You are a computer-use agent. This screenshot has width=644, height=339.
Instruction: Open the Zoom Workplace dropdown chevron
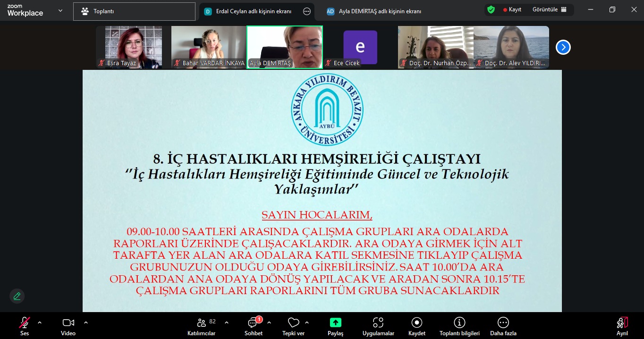click(x=60, y=10)
